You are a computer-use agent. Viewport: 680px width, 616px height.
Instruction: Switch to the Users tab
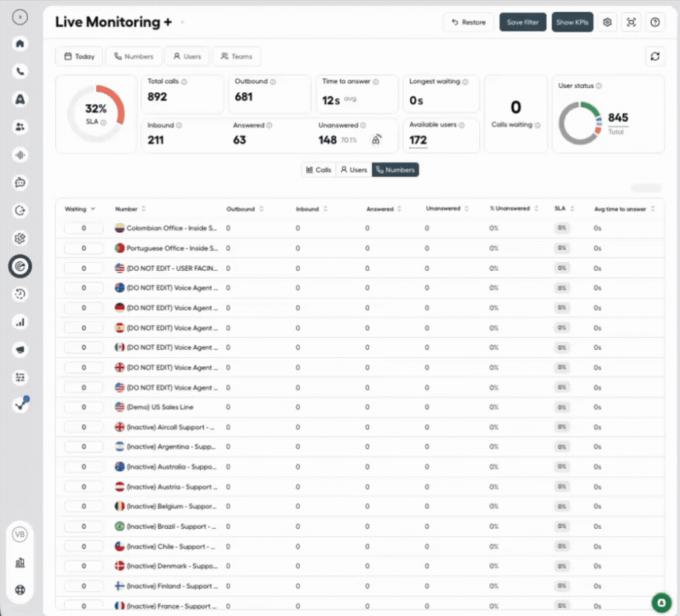(354, 170)
